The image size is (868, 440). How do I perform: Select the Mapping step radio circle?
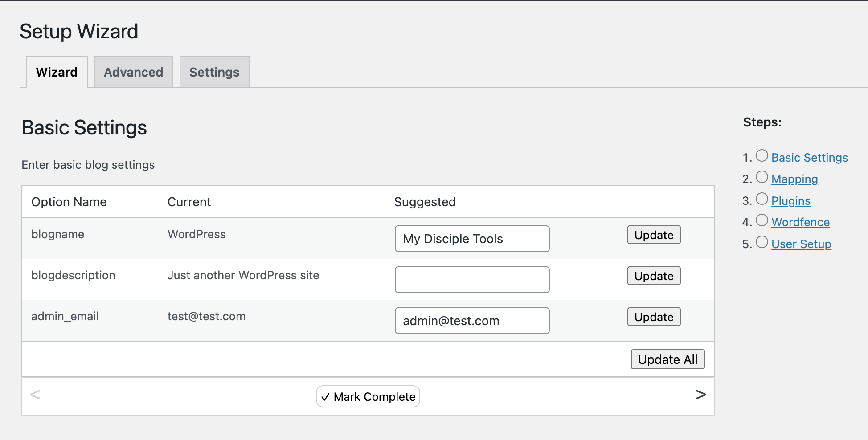pos(762,177)
